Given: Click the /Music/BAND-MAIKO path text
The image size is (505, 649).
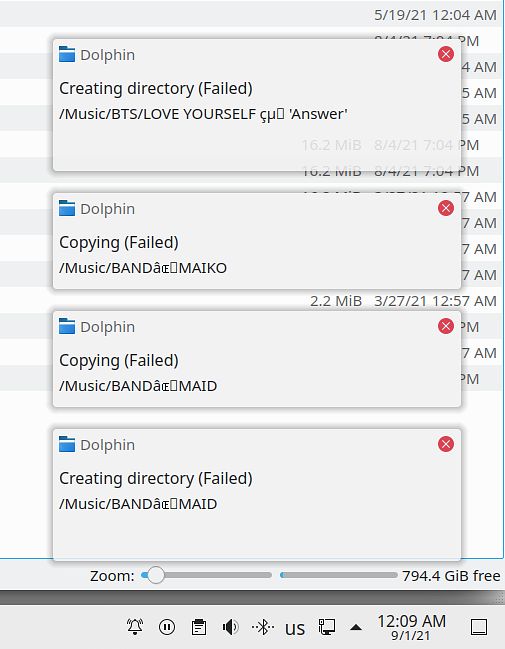Looking at the screenshot, I should [x=143, y=268].
